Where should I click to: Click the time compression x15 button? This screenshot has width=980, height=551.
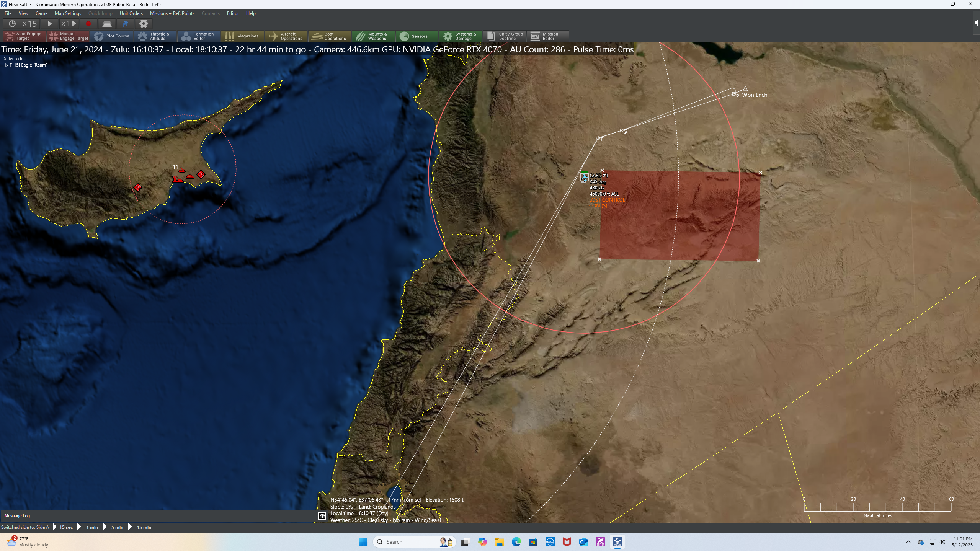point(21,24)
